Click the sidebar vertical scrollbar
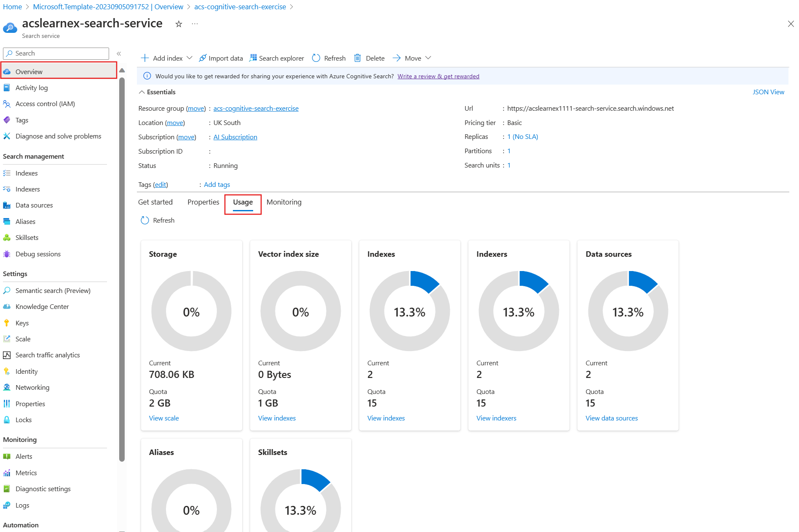799x532 pixels. [122, 269]
